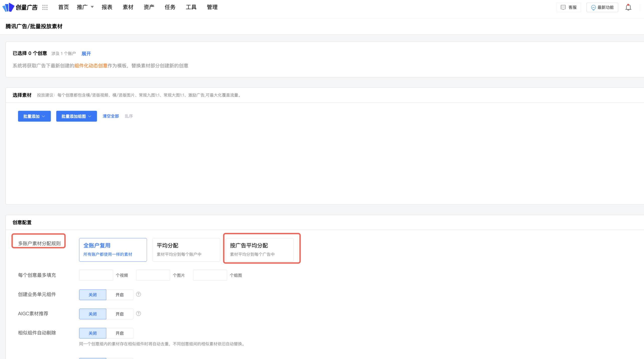
Task: Select 全账户复用 allocation option
Action: (113, 250)
